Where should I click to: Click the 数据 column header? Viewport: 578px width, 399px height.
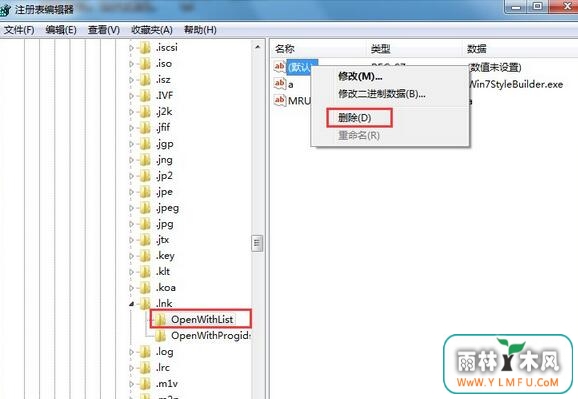point(477,49)
